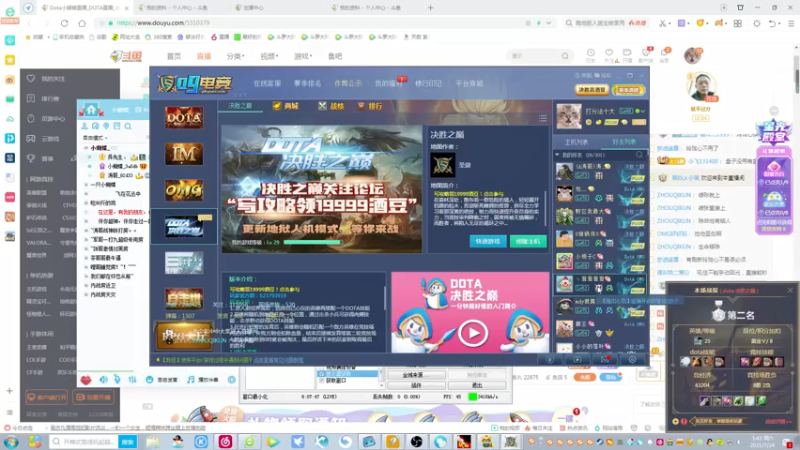
Task: Open the mail icon at 09 bottom bar
Action: (x=605, y=360)
